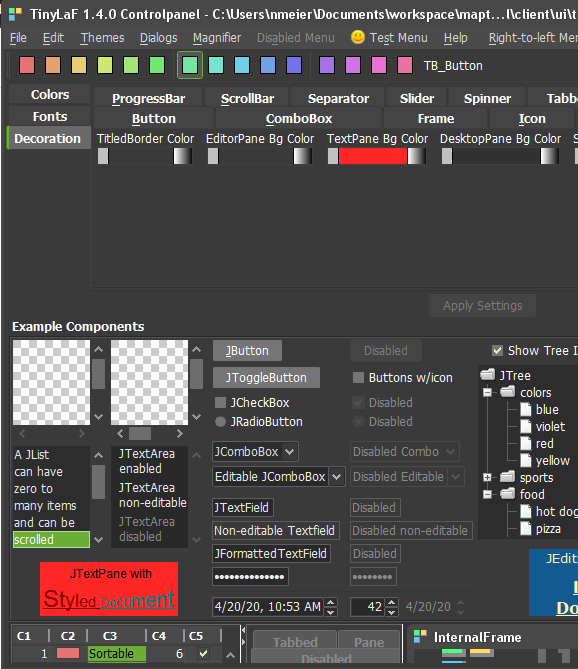Image resolution: width=578 pixels, height=669 pixels.
Task: Open the Themes menu
Action: coord(102,38)
